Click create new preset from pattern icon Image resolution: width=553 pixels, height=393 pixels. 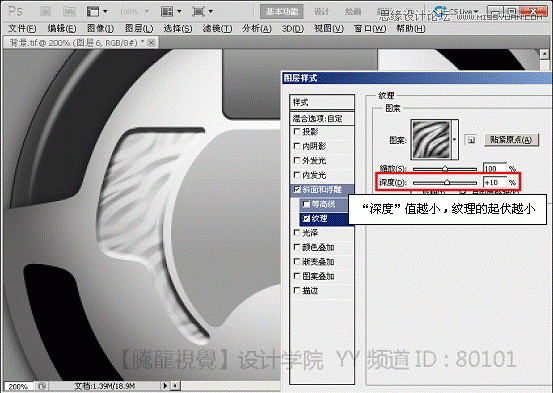471,140
